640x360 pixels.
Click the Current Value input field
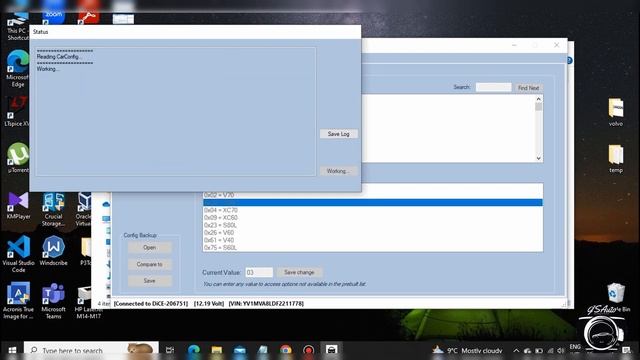click(259, 272)
